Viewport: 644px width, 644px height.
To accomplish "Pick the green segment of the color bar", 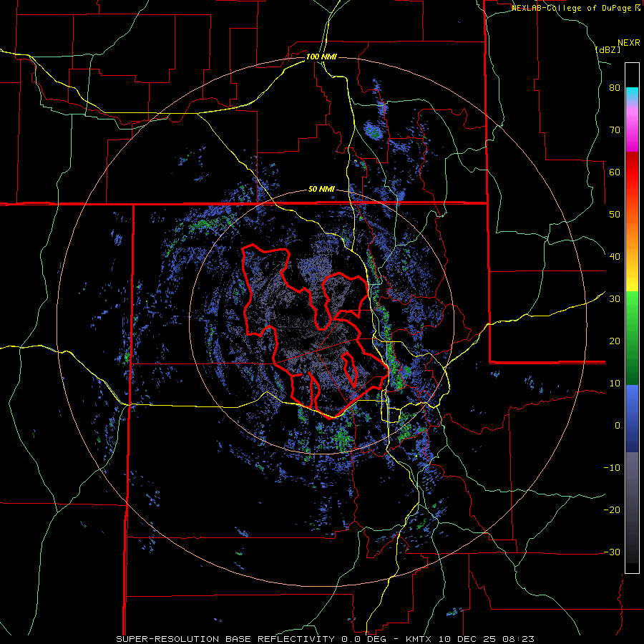I will [632, 338].
